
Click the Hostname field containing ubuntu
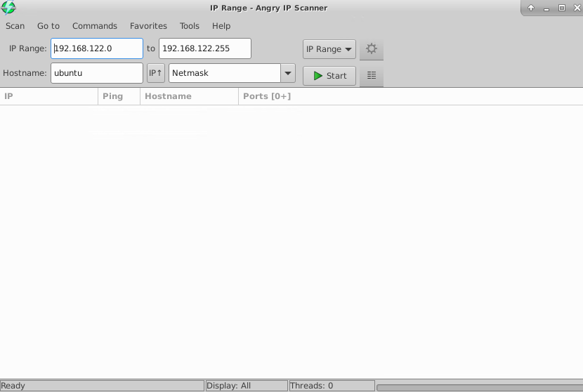point(97,73)
